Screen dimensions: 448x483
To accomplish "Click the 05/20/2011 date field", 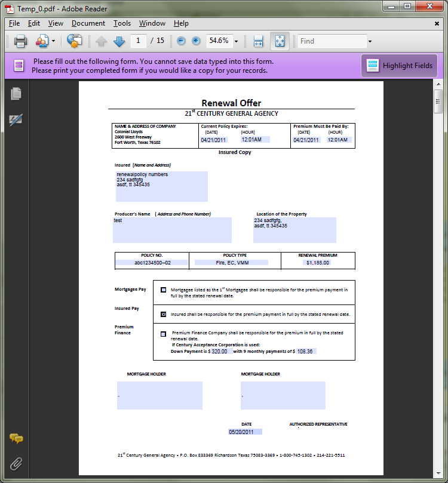I will (x=246, y=432).
